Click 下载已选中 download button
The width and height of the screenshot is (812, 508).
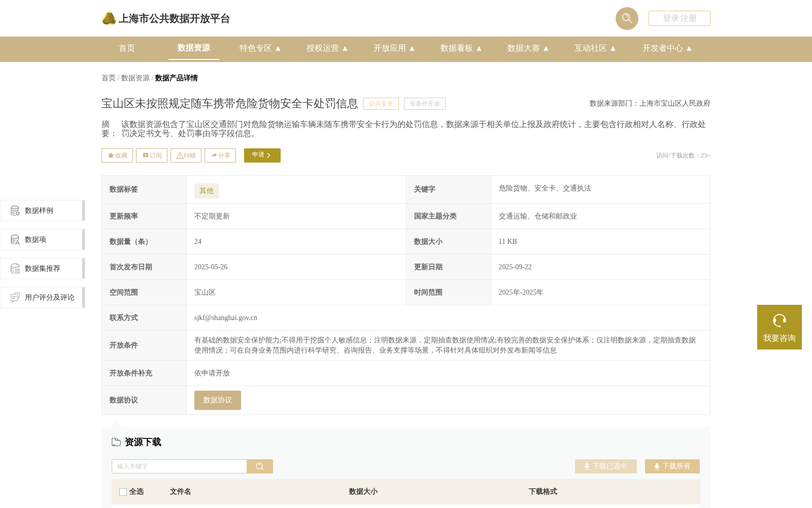[x=606, y=466]
